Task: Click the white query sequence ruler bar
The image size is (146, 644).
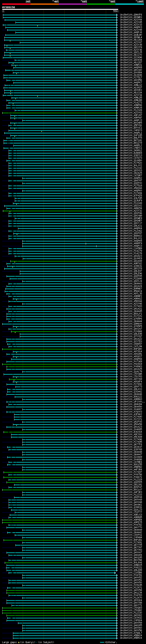Action: (60, 10)
